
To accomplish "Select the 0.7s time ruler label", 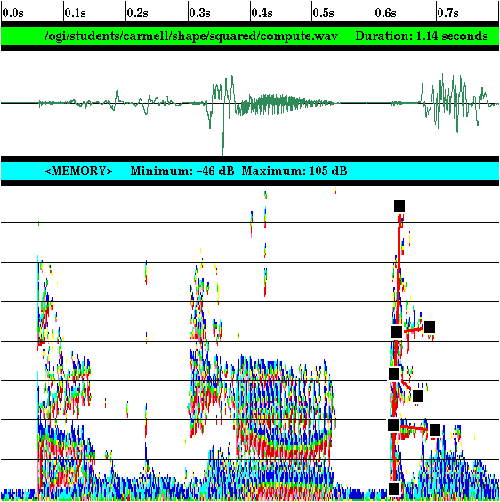I will [x=448, y=13].
